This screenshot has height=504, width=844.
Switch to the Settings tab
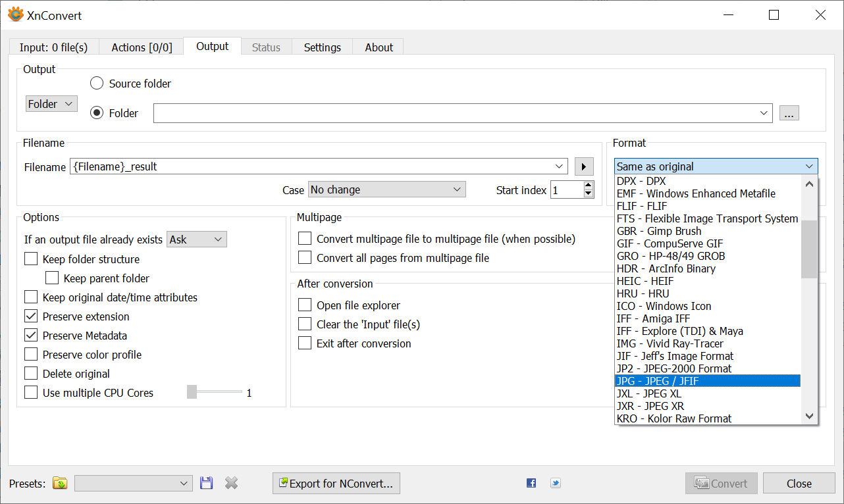[322, 47]
